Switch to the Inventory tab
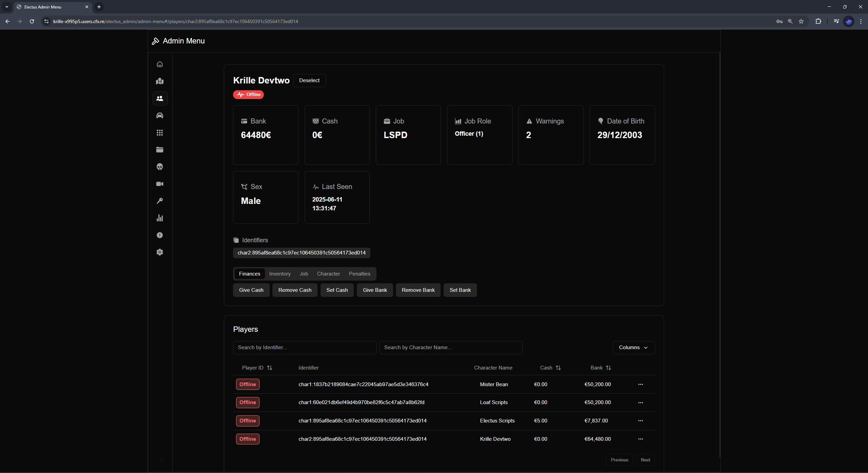 click(279, 273)
